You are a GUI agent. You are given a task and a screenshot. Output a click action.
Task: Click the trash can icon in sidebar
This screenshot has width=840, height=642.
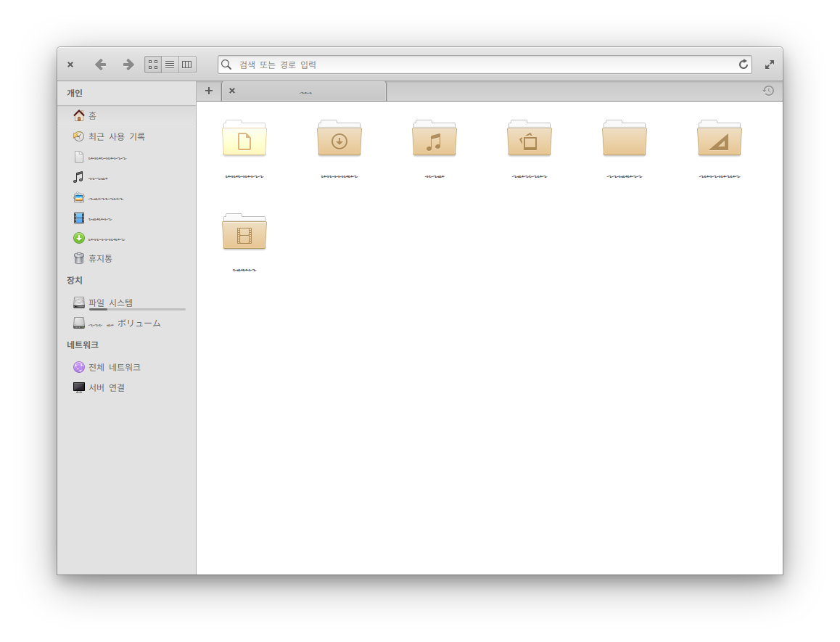(x=79, y=258)
